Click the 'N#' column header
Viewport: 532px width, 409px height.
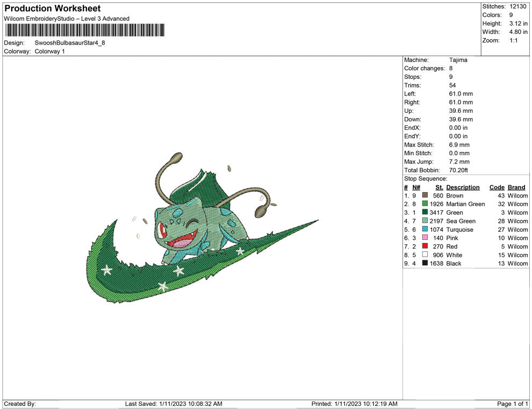point(416,187)
